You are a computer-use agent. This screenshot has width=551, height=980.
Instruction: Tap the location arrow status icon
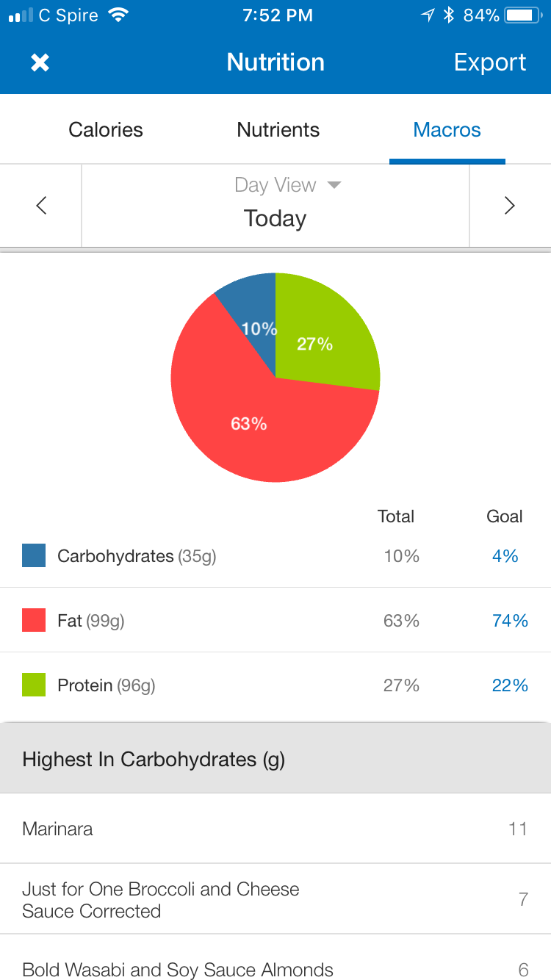428,15
